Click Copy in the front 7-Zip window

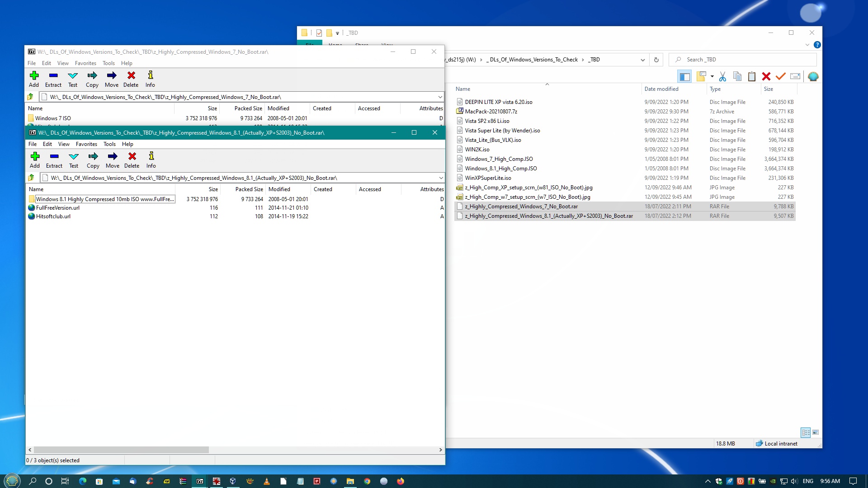click(x=93, y=160)
